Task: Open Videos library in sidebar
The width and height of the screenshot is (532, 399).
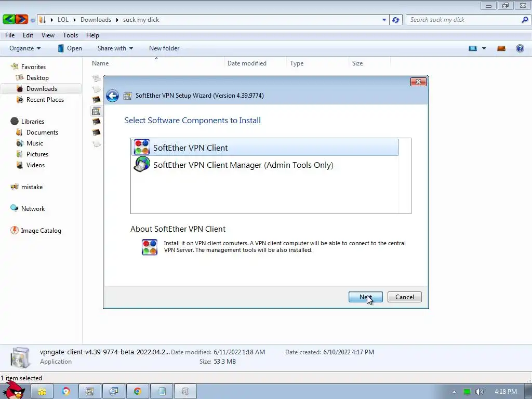Action: point(35,165)
